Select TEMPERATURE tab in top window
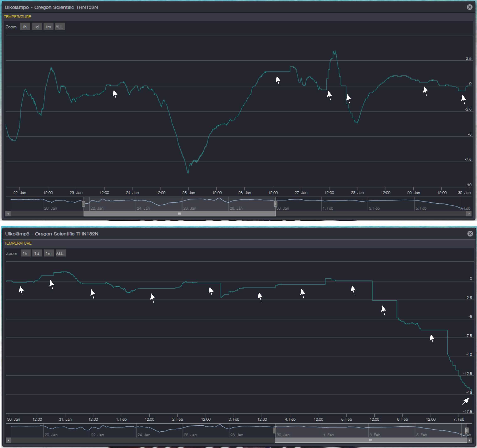 click(x=17, y=17)
